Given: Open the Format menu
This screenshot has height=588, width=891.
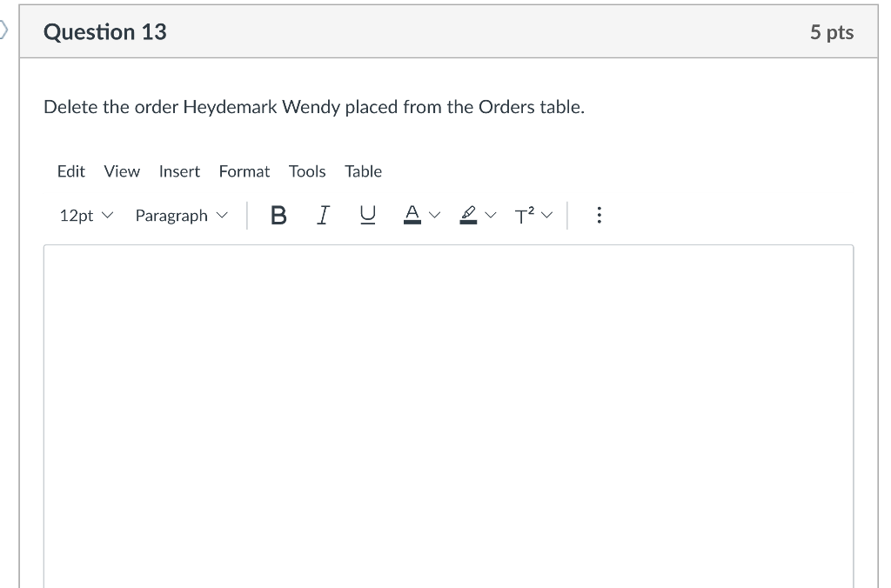Looking at the screenshot, I should [244, 171].
